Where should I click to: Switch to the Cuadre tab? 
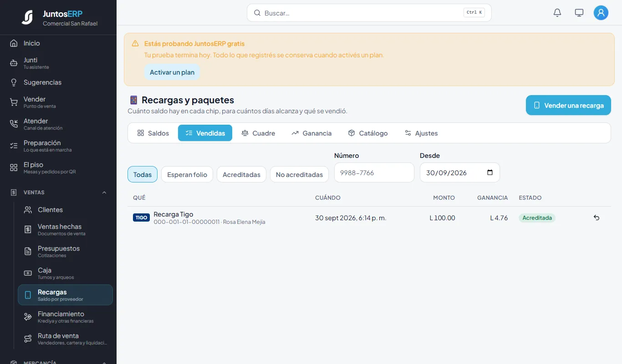coord(258,133)
